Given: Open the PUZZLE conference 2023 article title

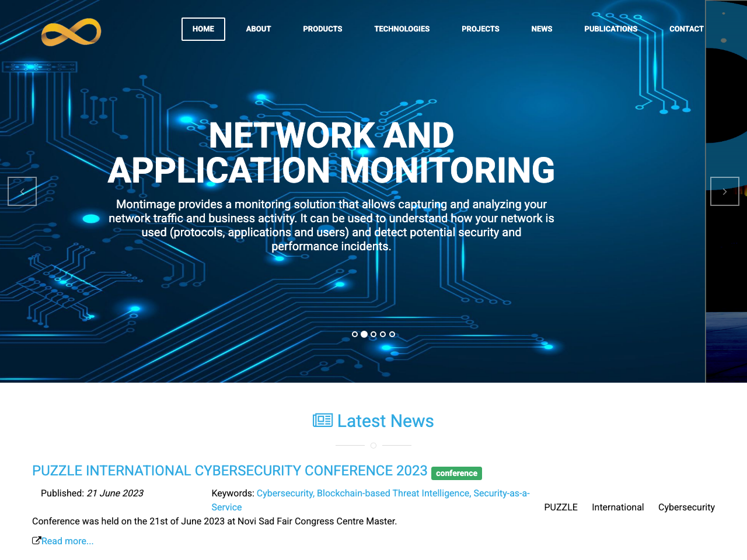Looking at the screenshot, I should click(230, 470).
